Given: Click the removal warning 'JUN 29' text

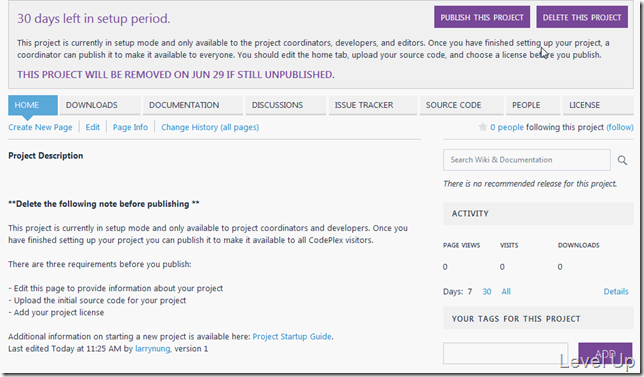Looking at the screenshot, I should 207,75.
